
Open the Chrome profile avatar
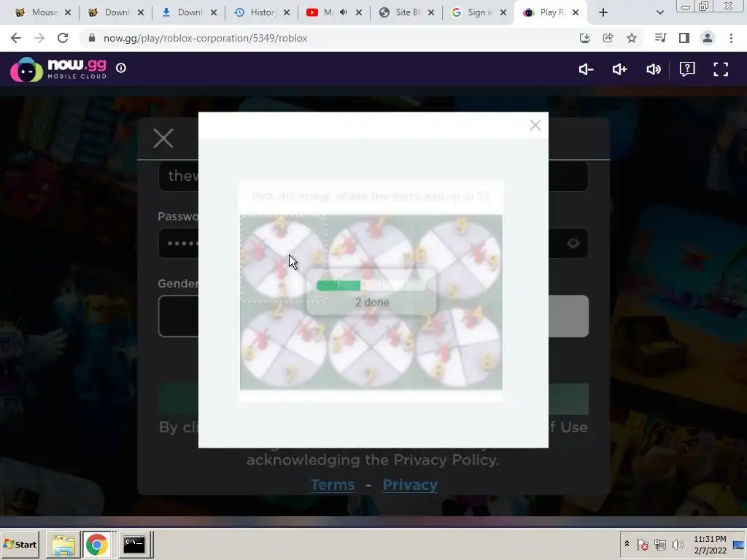(x=708, y=38)
